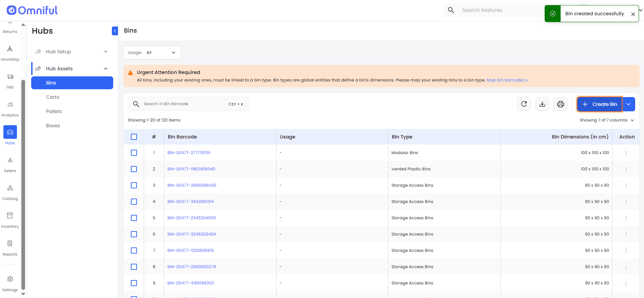Click the sidebar scroll-up arrow
The width and height of the screenshot is (644, 298).
23,24
